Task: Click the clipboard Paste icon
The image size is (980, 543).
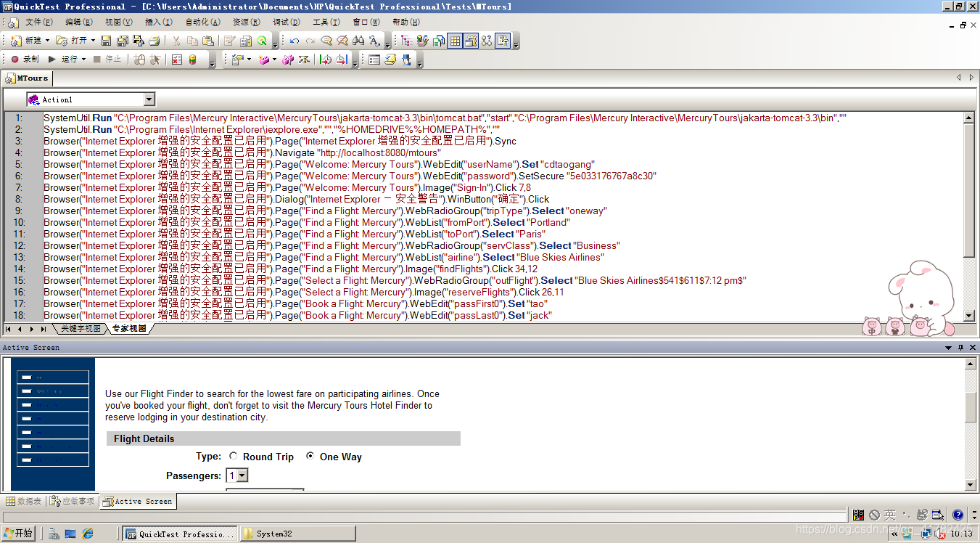Action: tap(207, 41)
